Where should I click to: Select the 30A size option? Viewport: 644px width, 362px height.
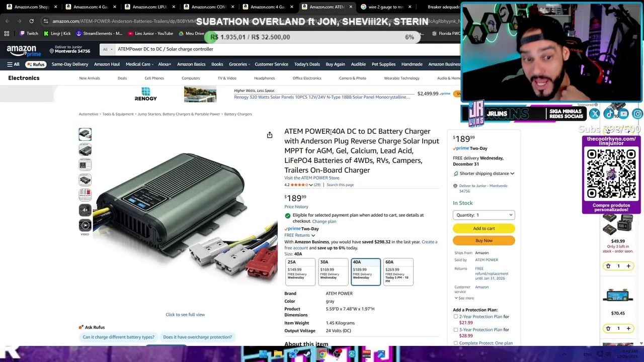333,272
